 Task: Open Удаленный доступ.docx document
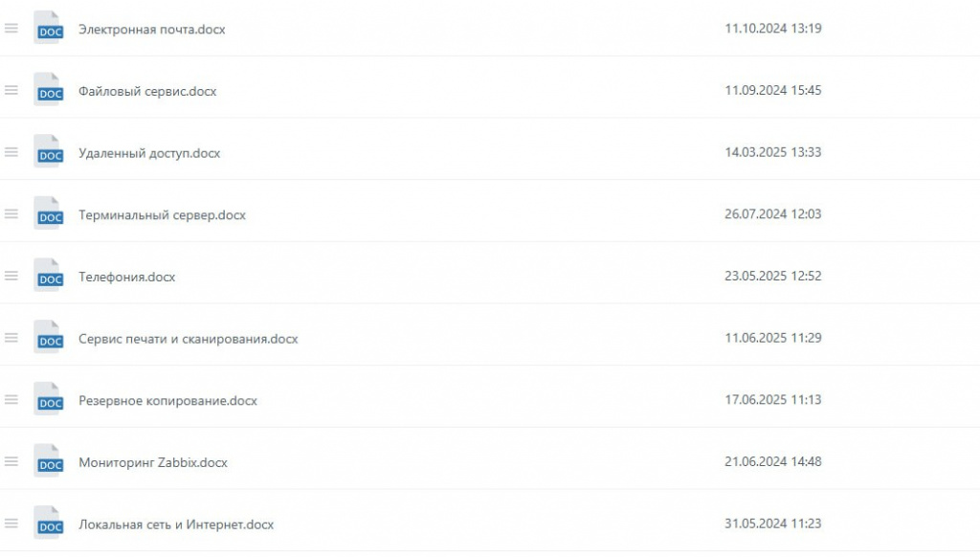[x=149, y=153]
